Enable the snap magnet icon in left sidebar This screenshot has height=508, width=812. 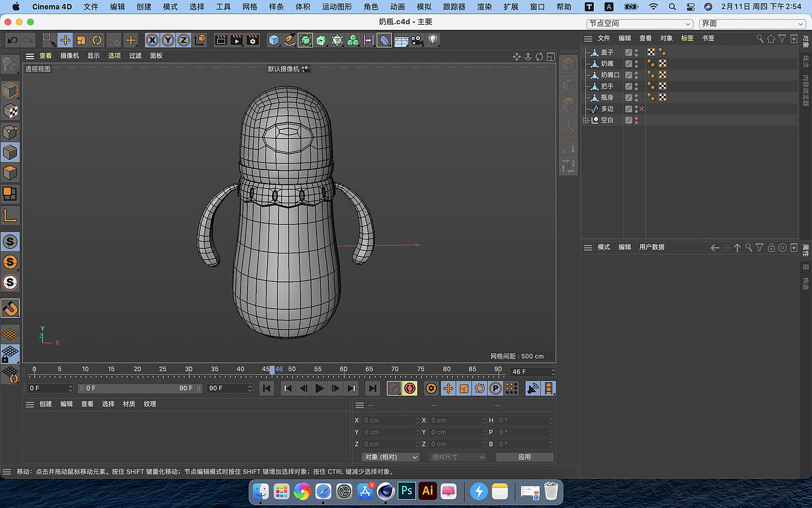(x=10, y=309)
